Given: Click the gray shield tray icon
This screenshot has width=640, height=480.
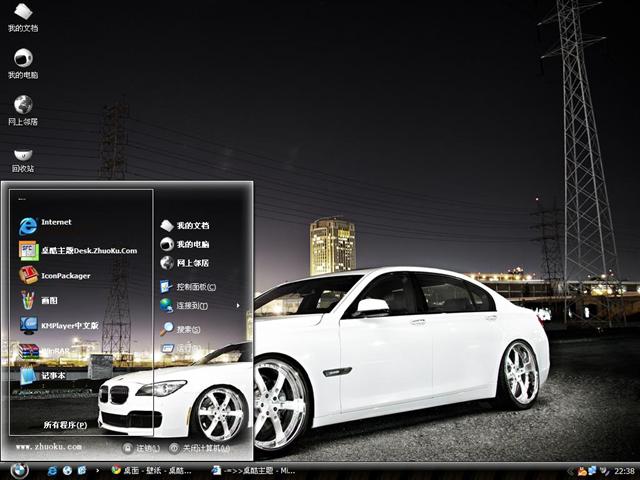Looking at the screenshot, I should 604,471.
